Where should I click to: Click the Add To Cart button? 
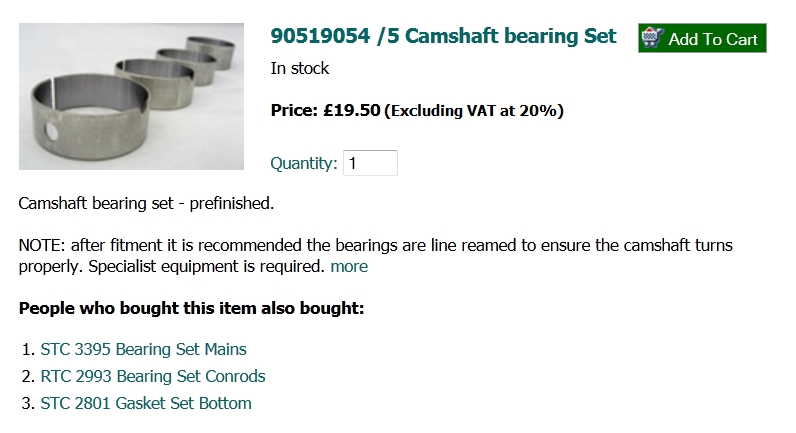pyautogui.click(x=702, y=39)
